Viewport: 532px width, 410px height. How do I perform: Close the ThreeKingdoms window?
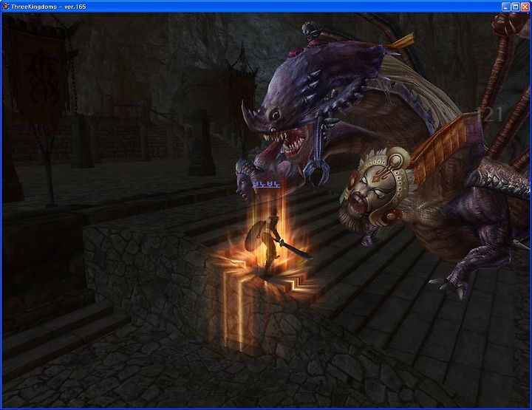click(x=525, y=7)
